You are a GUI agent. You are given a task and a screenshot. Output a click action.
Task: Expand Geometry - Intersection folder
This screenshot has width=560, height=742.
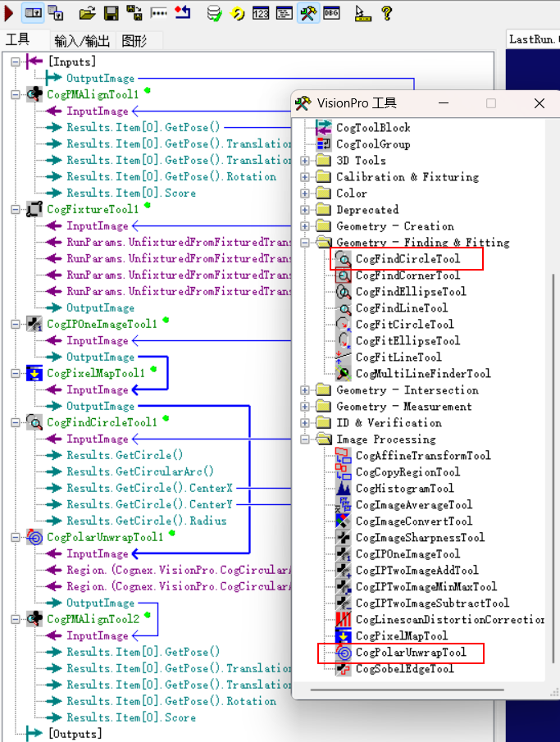(305, 390)
